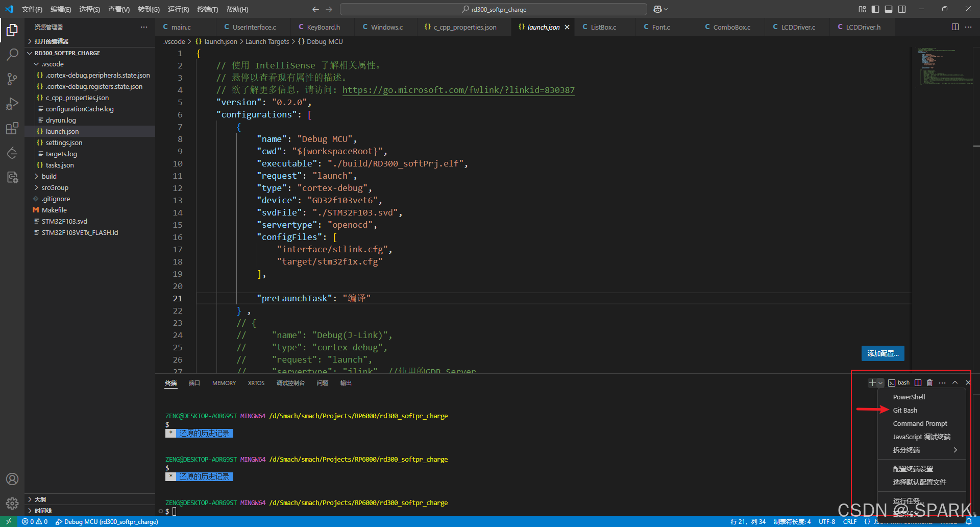Toggle the primary sidebar layout control

(x=875, y=9)
